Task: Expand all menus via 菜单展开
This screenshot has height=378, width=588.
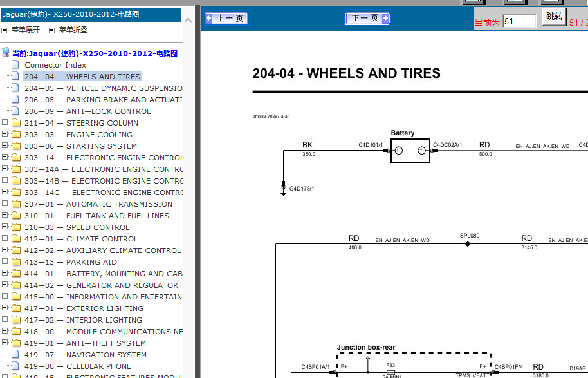Action: click(26, 30)
